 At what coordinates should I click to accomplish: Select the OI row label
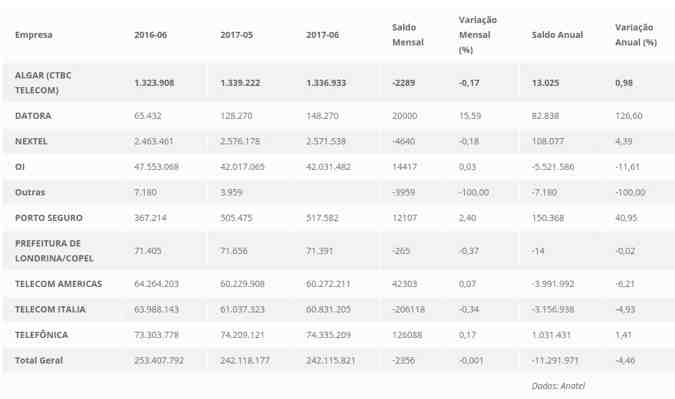click(x=20, y=167)
